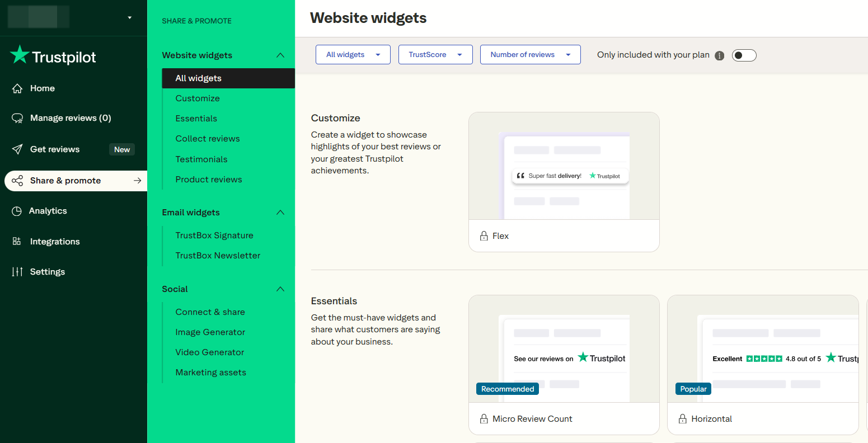Open the Customize widgets submenu item

pos(198,98)
